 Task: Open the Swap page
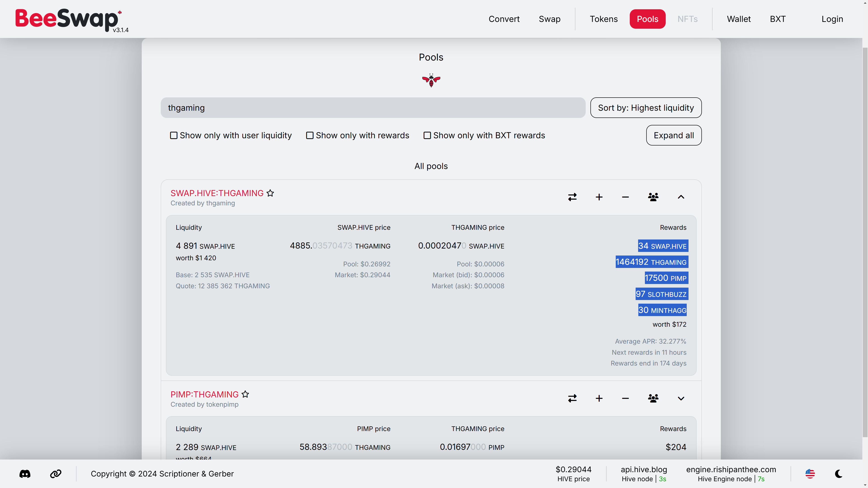tap(550, 19)
